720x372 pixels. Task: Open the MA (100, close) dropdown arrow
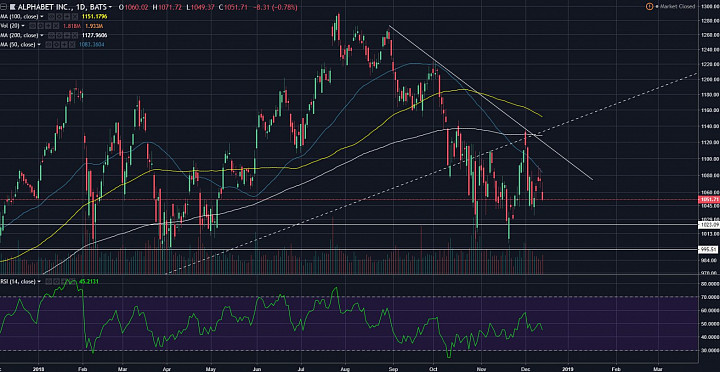(42, 17)
